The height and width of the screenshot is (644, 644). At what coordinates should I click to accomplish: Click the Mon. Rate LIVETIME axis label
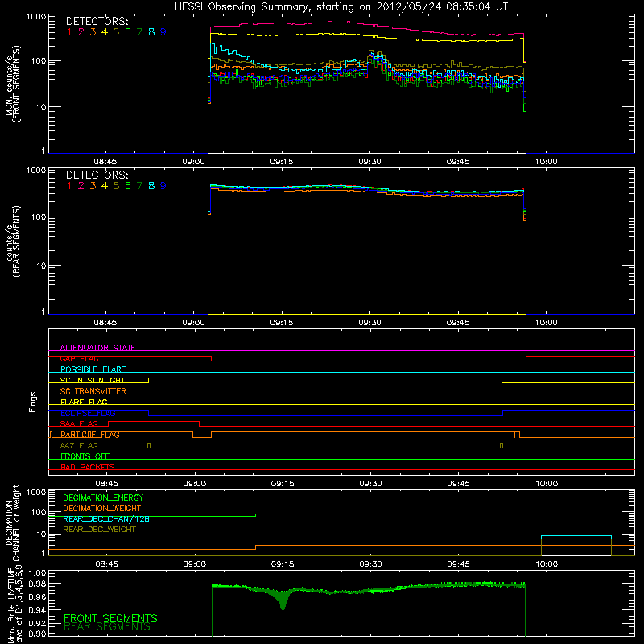14,606
